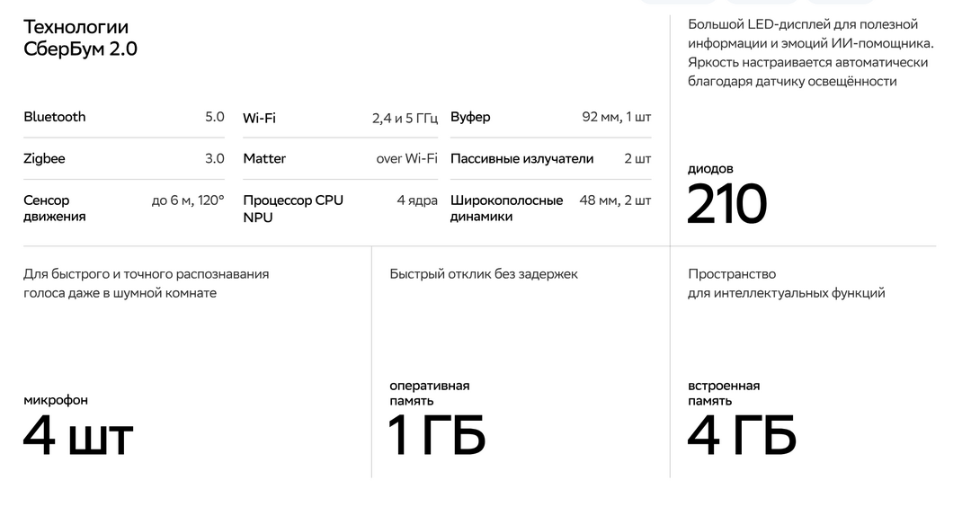Select the "Сенсор движения" label
The width and height of the screenshot is (980, 516).
point(54,208)
